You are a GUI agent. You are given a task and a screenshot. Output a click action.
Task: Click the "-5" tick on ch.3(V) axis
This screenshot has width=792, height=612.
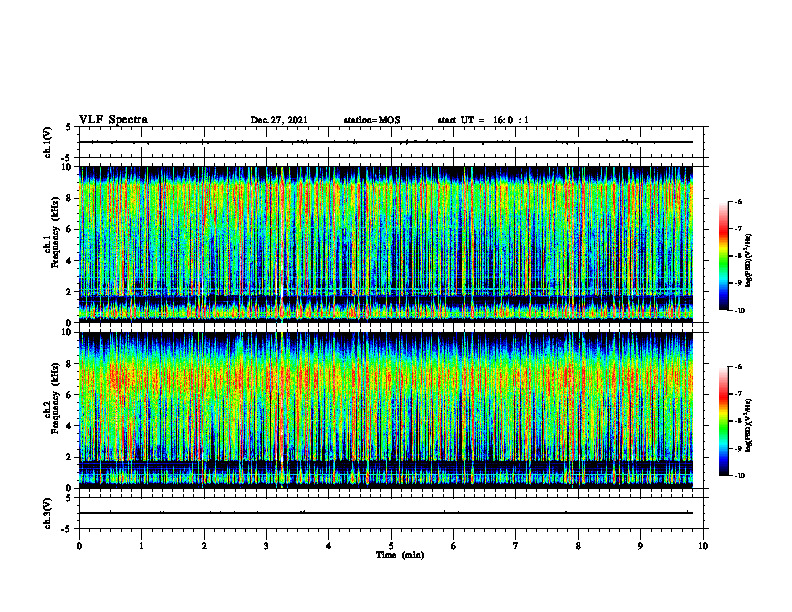67,529
